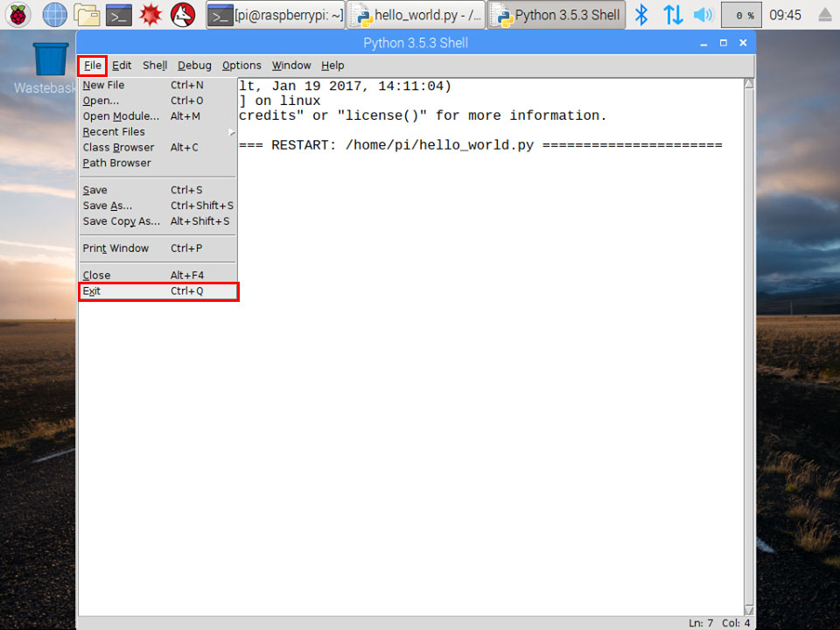Close the Python 3.5.3 Shell window
The width and height of the screenshot is (840, 630).
point(743,43)
